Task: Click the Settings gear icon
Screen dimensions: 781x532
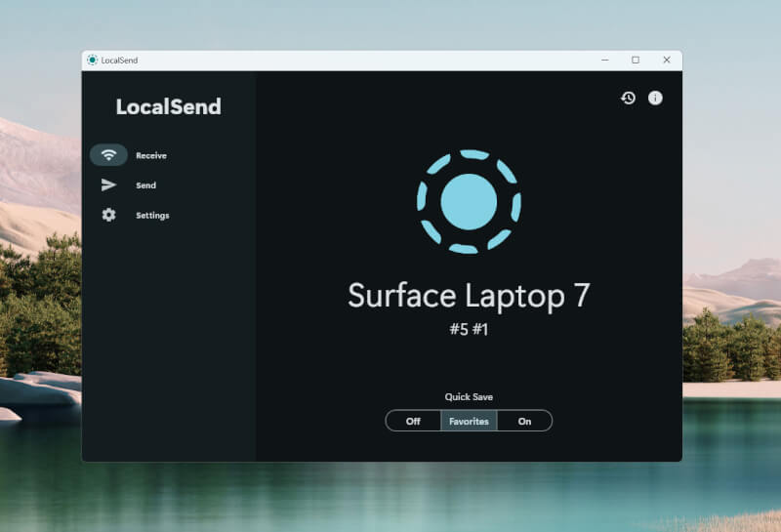Action: coord(108,215)
